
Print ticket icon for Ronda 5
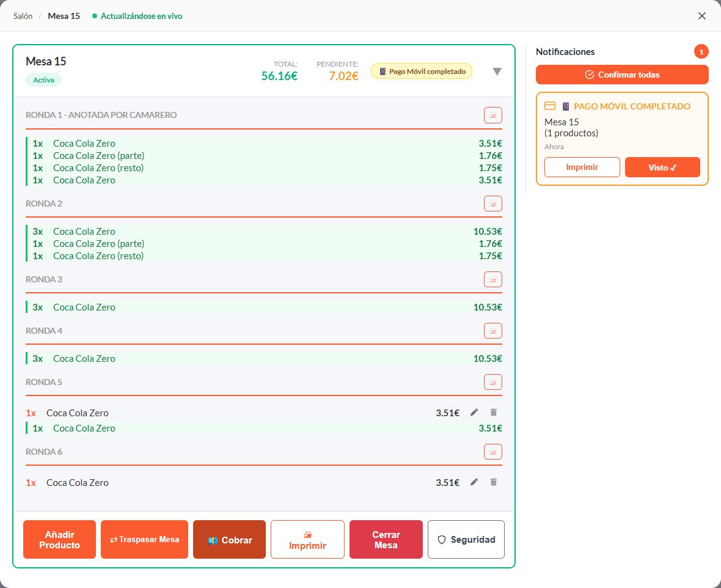[x=493, y=382]
